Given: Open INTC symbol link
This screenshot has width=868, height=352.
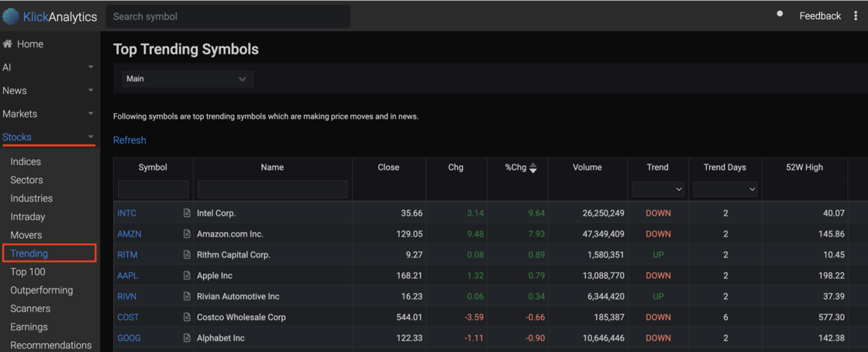Looking at the screenshot, I should click(127, 213).
